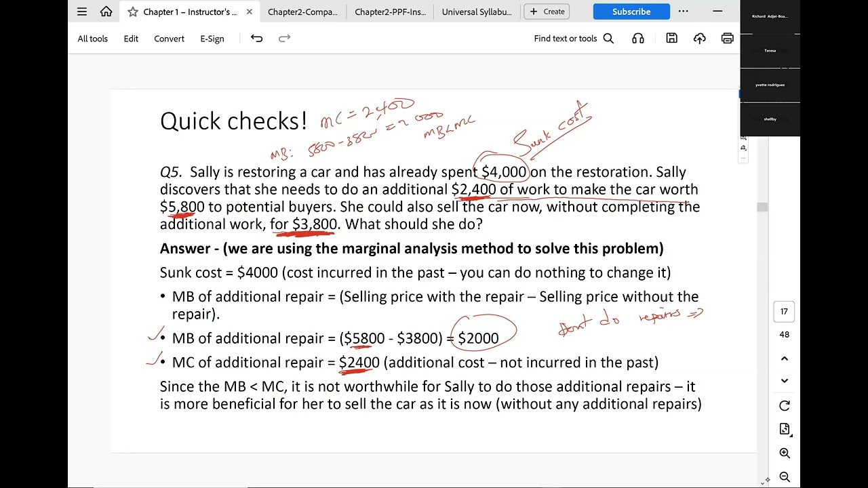The width and height of the screenshot is (868, 488).
Task: Click the magnifier search icon
Action: [608, 39]
